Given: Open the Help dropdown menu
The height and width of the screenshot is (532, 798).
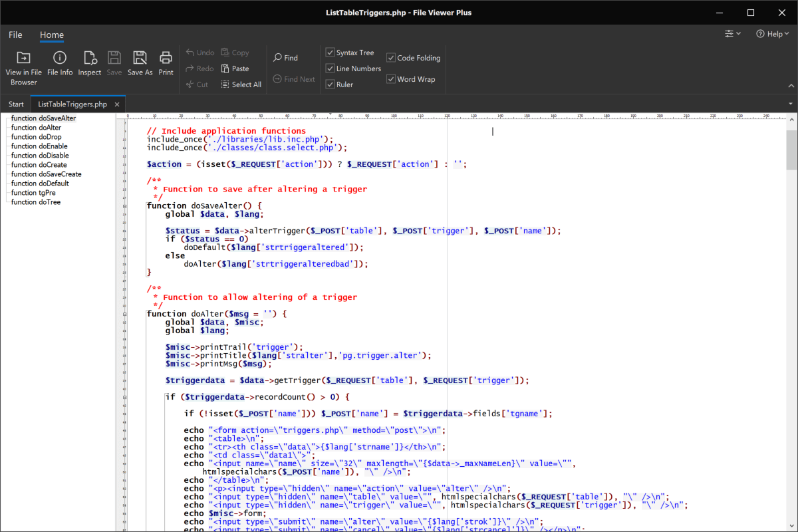Looking at the screenshot, I should click(x=772, y=33).
